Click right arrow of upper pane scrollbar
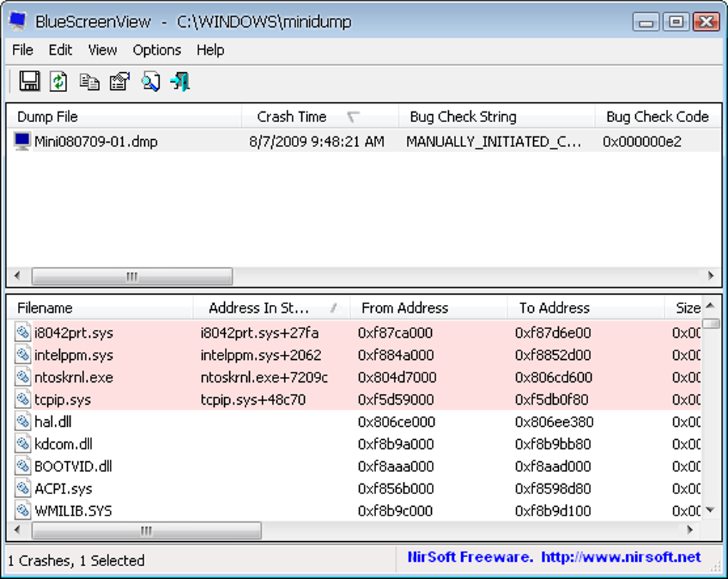Screen dimensions: 728x579 711,276
